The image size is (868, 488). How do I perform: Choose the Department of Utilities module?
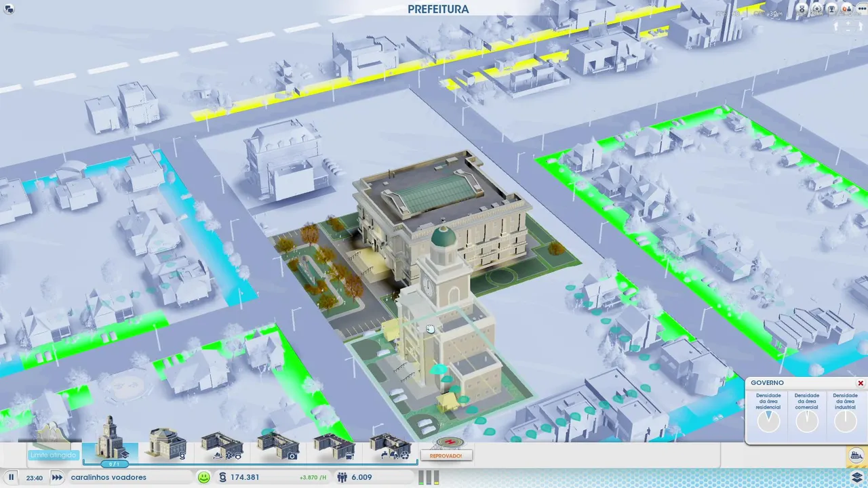pos(390,445)
